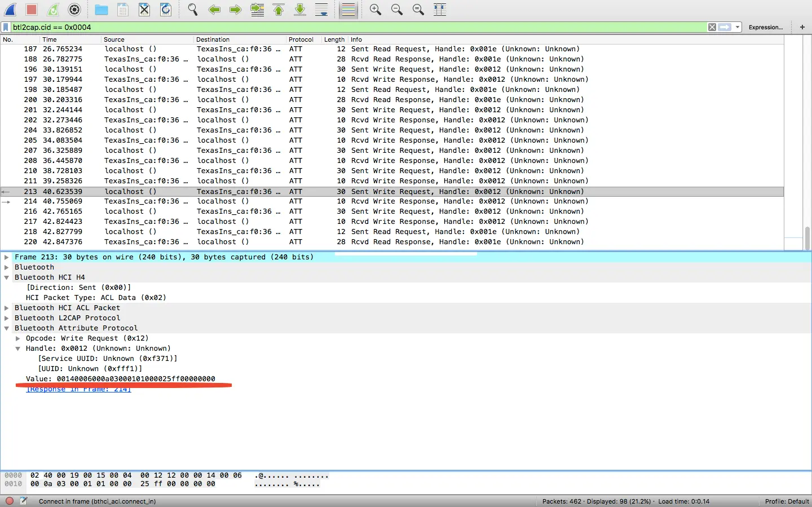Toggle the capture filter edit icon in status bar

(x=23, y=501)
